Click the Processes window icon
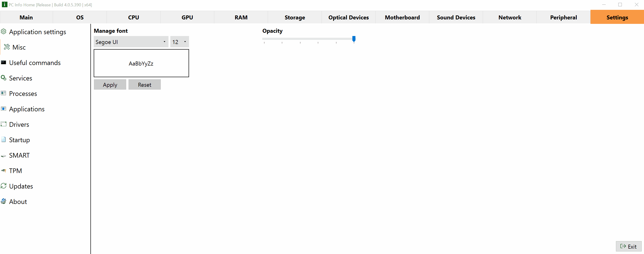The height and width of the screenshot is (254, 644). [4, 93]
